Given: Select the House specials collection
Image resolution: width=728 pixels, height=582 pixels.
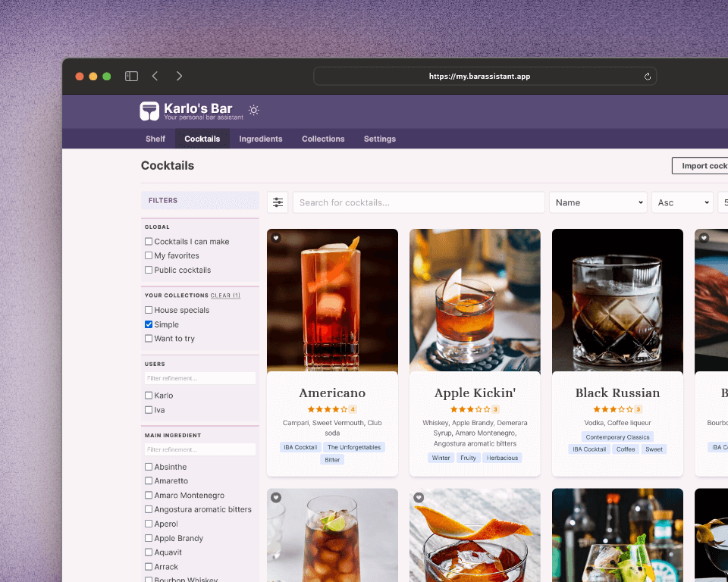Looking at the screenshot, I should pos(149,309).
